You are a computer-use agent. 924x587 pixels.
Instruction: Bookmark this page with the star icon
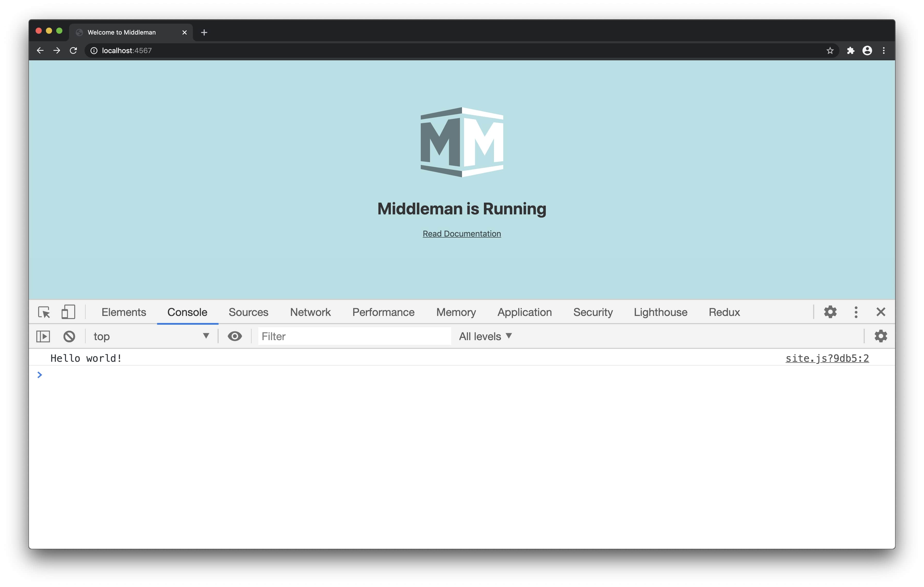point(830,51)
